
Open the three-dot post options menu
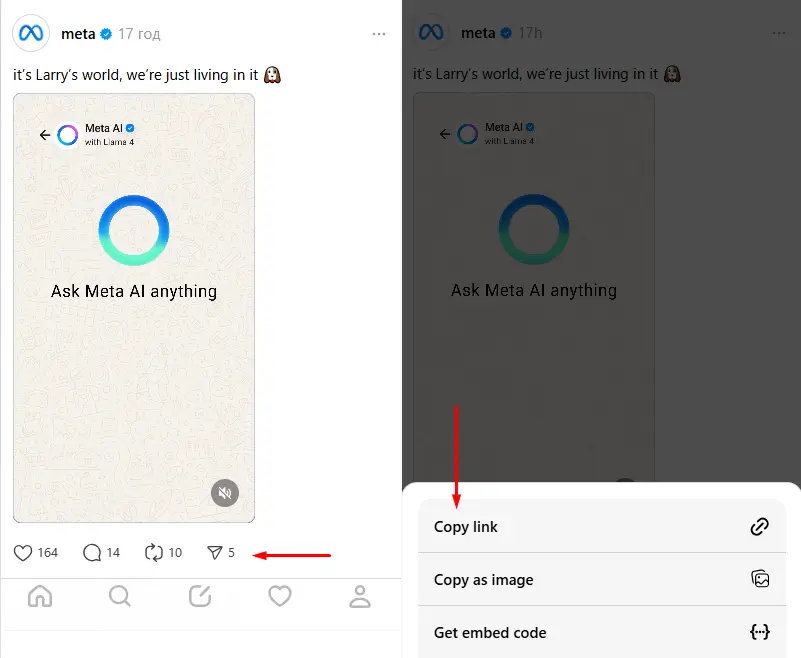tap(379, 33)
